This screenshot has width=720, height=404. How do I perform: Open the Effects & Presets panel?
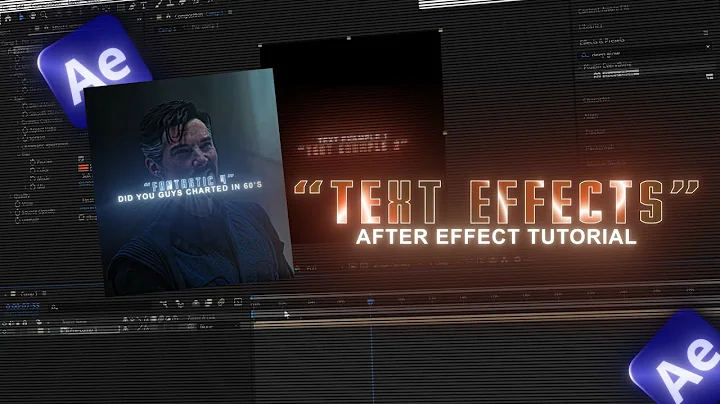(x=602, y=41)
